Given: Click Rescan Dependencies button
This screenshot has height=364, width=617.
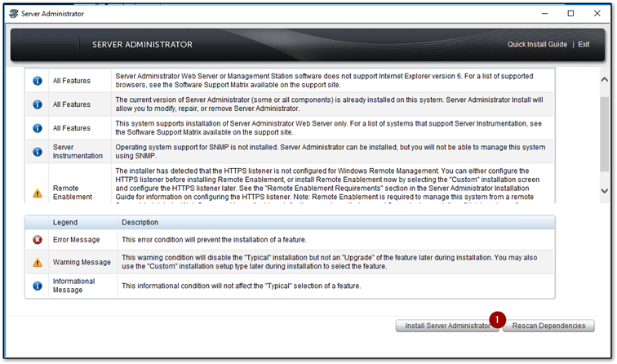Looking at the screenshot, I should (548, 326).
